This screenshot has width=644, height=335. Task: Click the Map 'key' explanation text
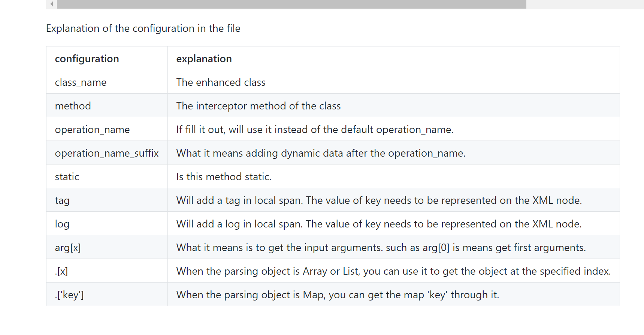(338, 295)
